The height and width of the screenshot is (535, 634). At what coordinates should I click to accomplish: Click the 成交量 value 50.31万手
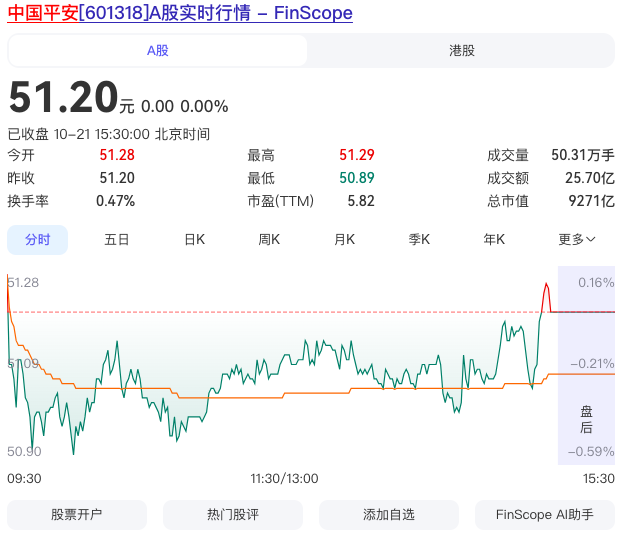pos(583,155)
